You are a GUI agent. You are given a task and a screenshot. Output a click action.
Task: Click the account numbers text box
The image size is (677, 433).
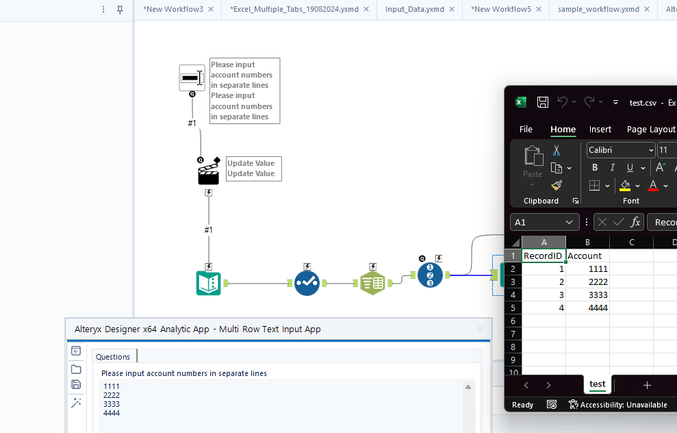[283, 406]
